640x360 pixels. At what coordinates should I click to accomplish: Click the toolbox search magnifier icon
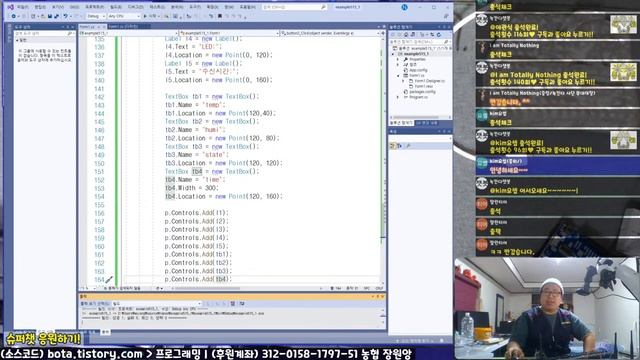(x=70, y=33)
